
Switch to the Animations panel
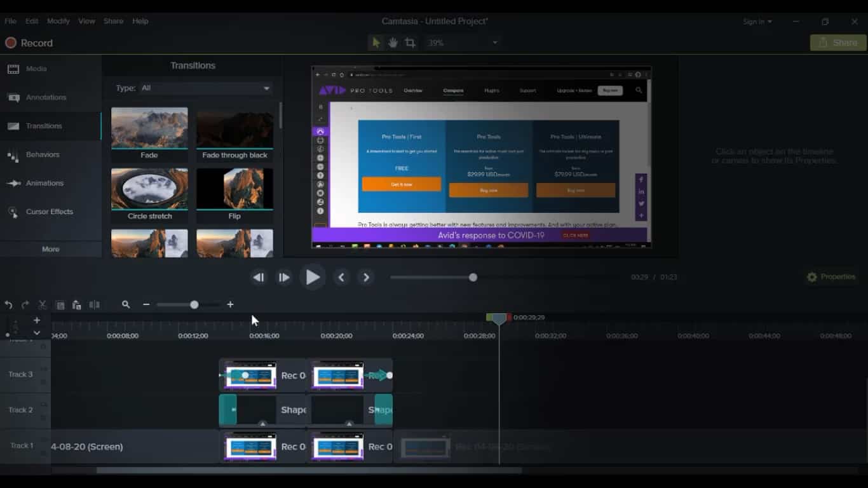pyautogui.click(x=46, y=183)
